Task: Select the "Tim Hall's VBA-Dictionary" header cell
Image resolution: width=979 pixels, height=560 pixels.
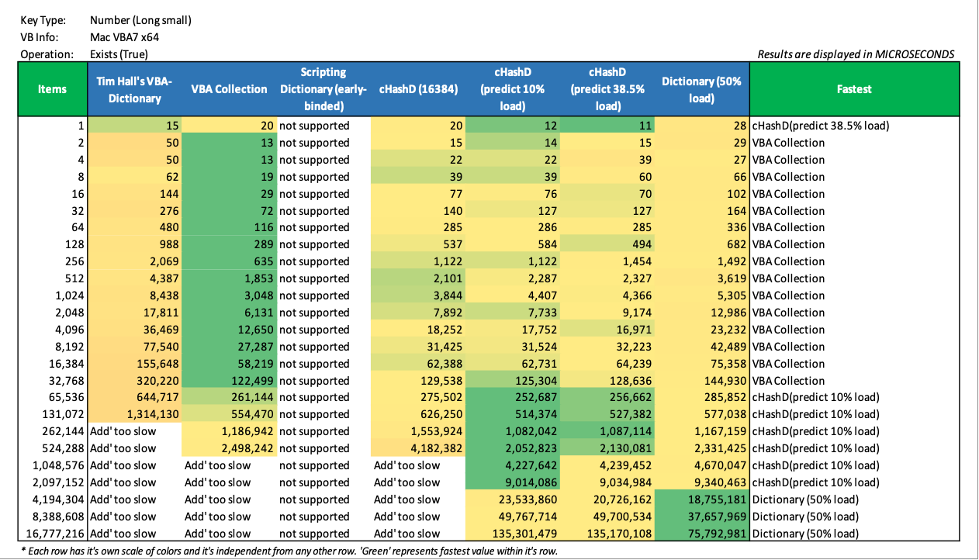Action: click(x=134, y=89)
